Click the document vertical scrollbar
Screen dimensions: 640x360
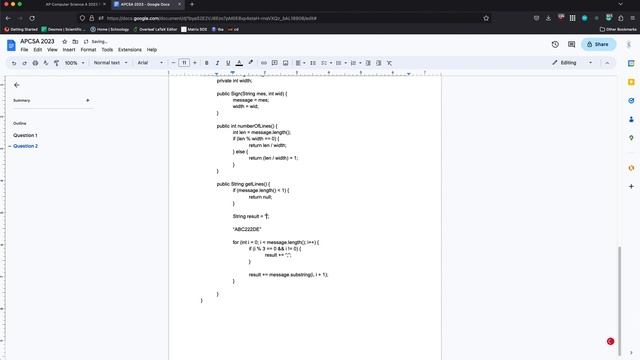tap(620, 301)
